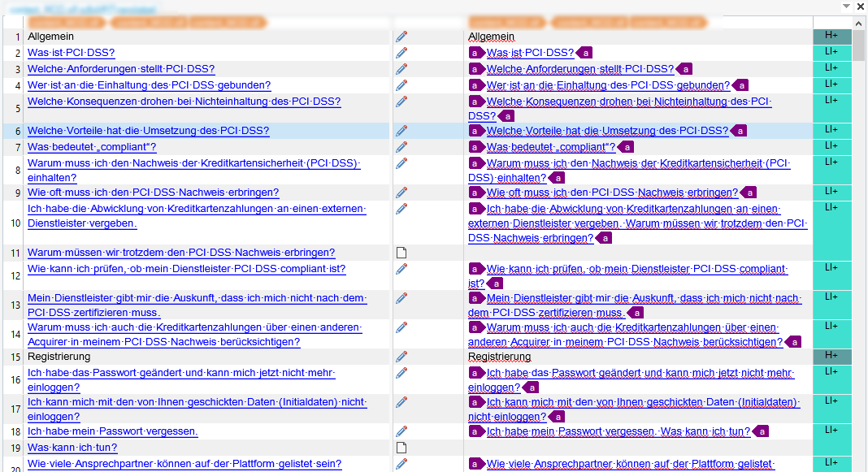Select the opening tag in target segment 4
Screen dimensions: 868x472
click(475, 85)
